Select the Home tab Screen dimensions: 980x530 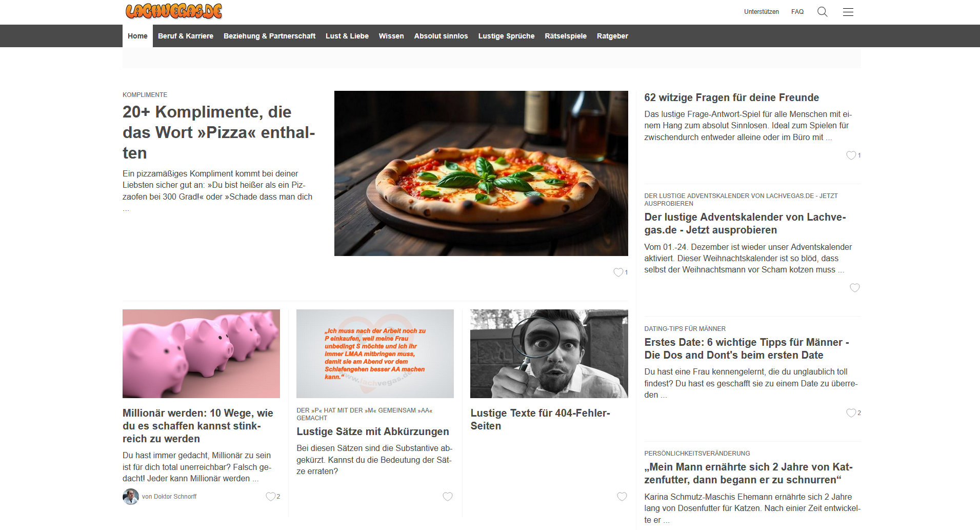(x=137, y=36)
